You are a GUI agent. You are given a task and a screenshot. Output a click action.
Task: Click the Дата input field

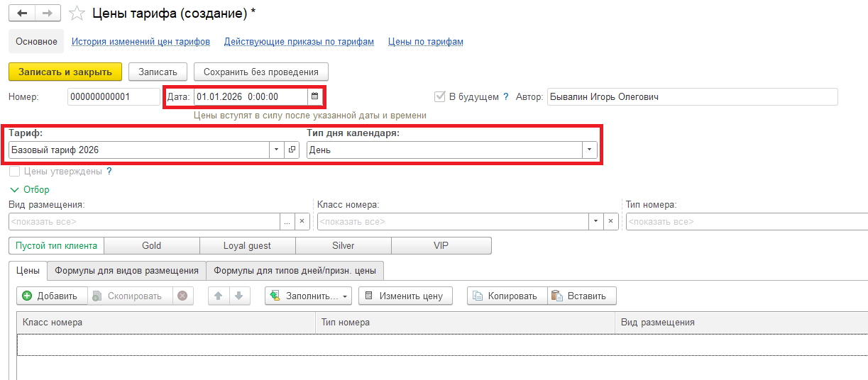point(251,96)
